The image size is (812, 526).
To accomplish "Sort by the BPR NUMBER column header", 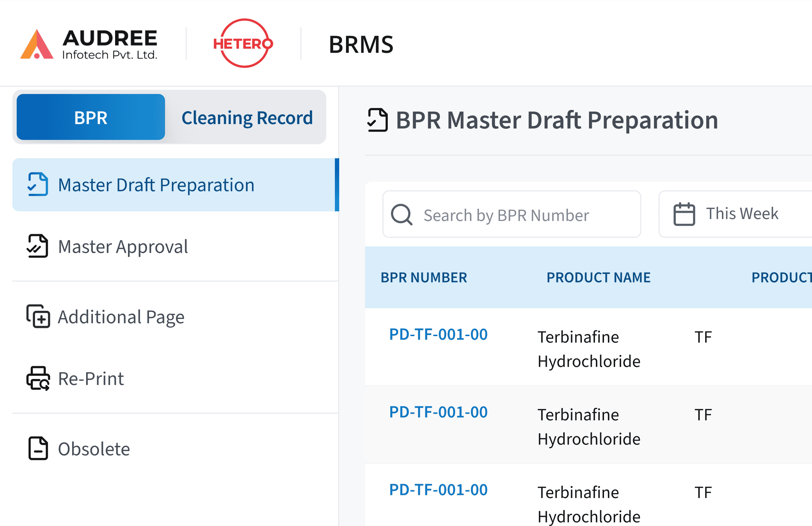I will tap(424, 277).
